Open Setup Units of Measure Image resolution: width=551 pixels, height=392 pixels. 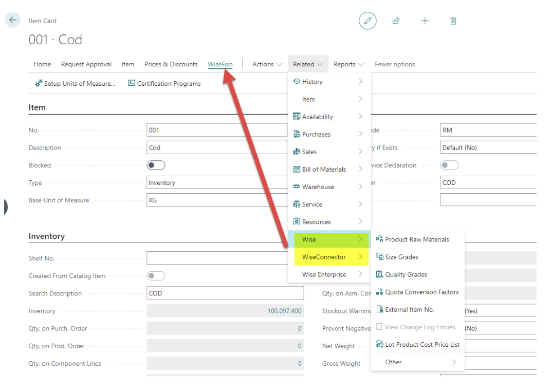point(75,84)
